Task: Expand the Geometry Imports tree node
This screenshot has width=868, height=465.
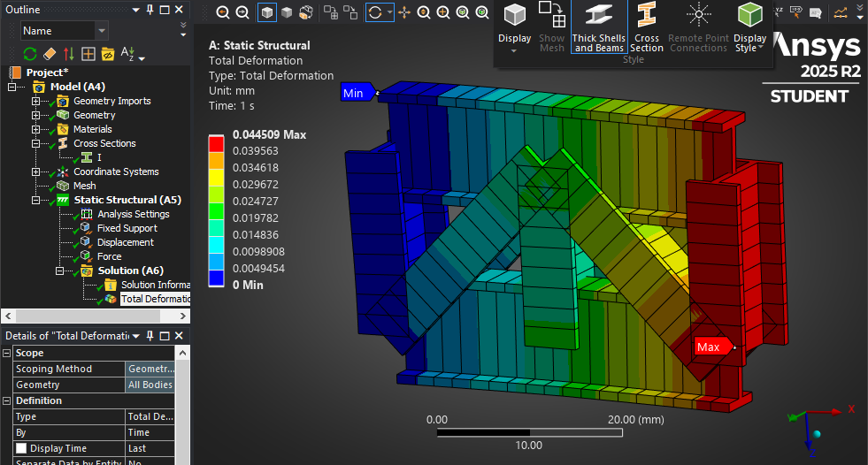Action: point(36,101)
